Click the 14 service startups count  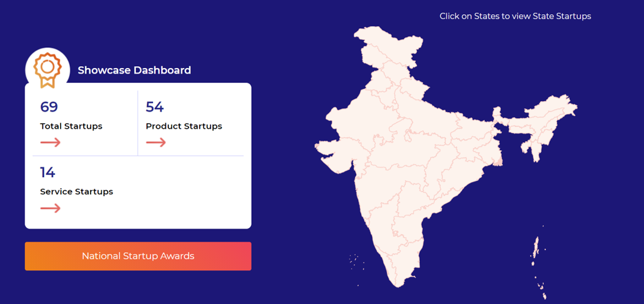[x=47, y=173]
